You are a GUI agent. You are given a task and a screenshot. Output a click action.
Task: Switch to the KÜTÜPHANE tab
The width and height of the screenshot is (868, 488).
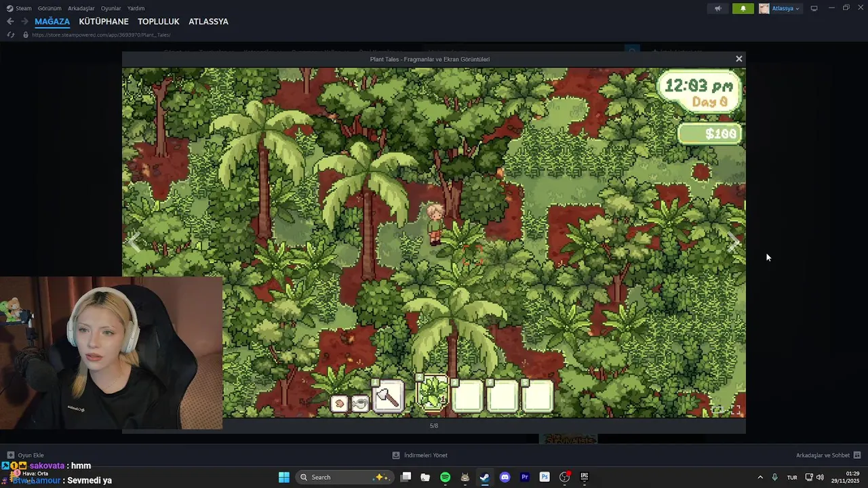tap(104, 22)
